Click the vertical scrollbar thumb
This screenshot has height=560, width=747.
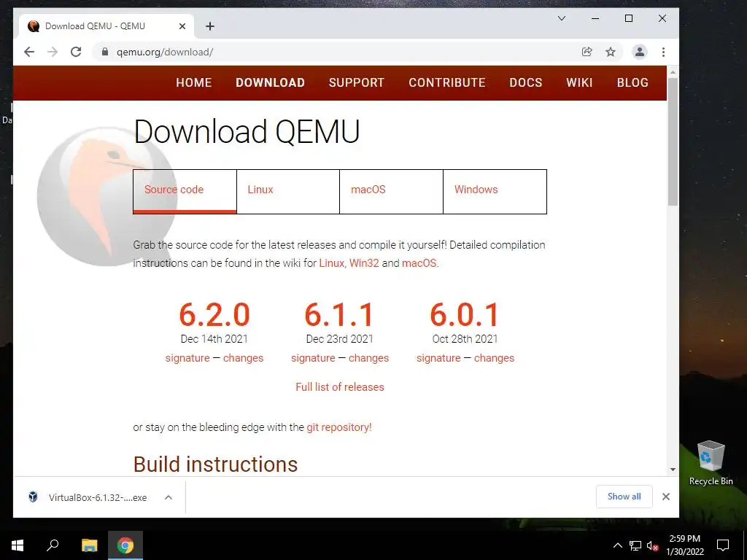(x=673, y=142)
